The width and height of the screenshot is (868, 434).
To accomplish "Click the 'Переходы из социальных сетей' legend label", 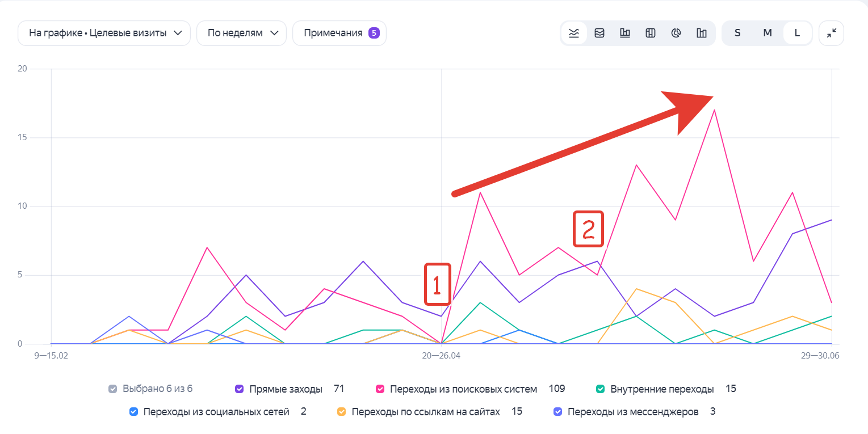I will click(x=216, y=412).
